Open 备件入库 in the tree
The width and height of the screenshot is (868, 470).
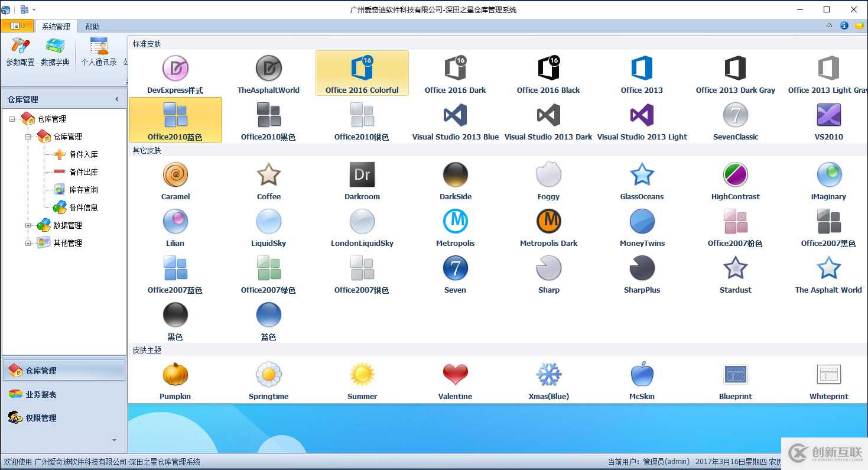pos(83,154)
